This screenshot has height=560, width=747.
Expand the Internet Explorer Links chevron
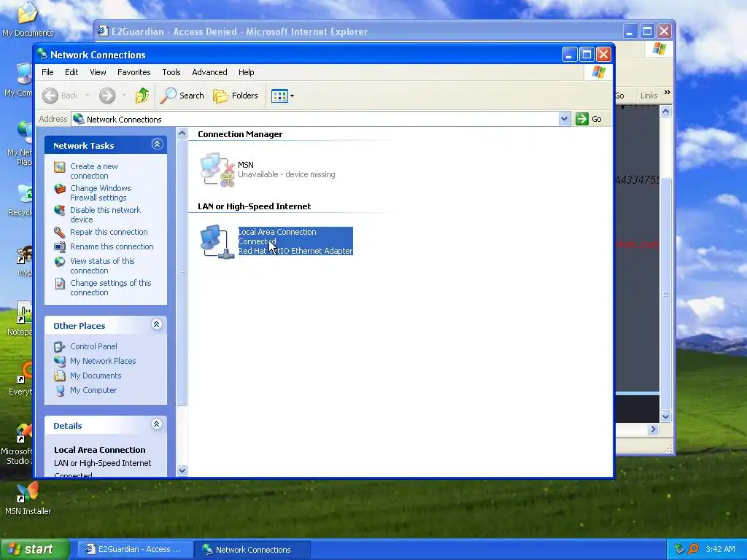point(667,93)
